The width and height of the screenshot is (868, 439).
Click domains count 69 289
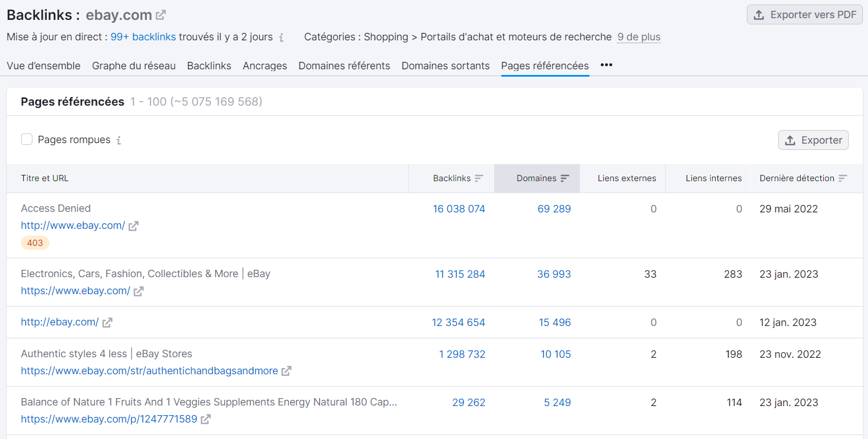[x=554, y=209]
